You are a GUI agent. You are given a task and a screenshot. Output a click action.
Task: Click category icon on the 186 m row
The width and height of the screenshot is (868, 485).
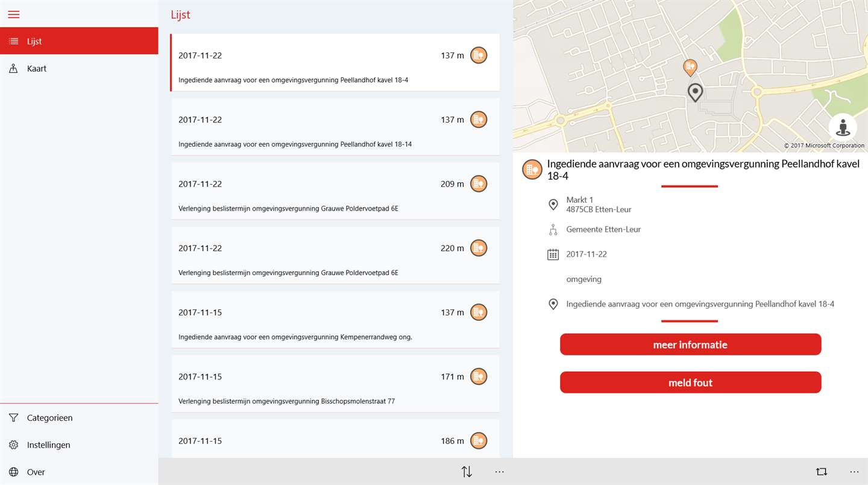pos(479,441)
